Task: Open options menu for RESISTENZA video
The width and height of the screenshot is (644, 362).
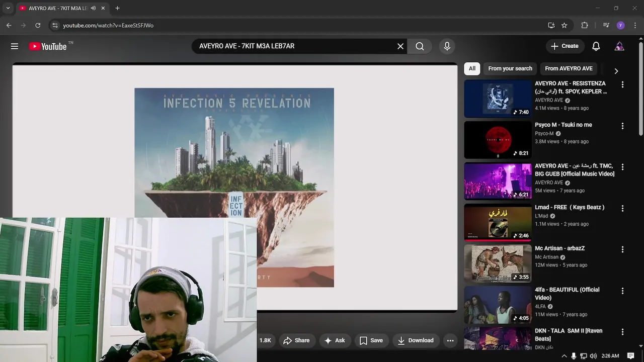Action: click(x=622, y=84)
